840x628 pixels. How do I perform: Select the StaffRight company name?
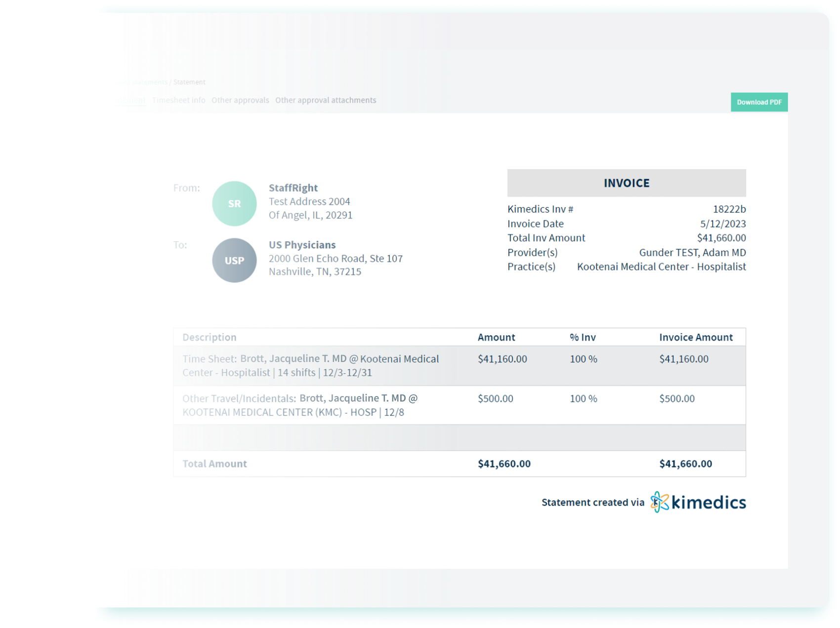tap(293, 188)
